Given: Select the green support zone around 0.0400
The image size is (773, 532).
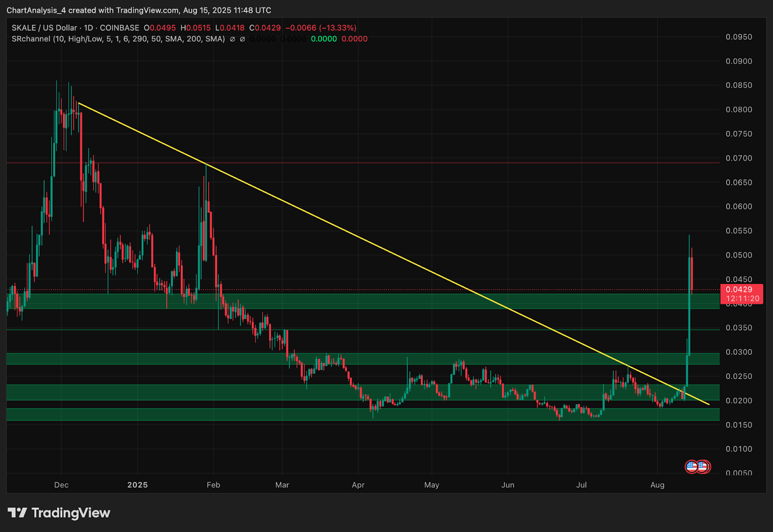Looking at the screenshot, I should [x=363, y=301].
